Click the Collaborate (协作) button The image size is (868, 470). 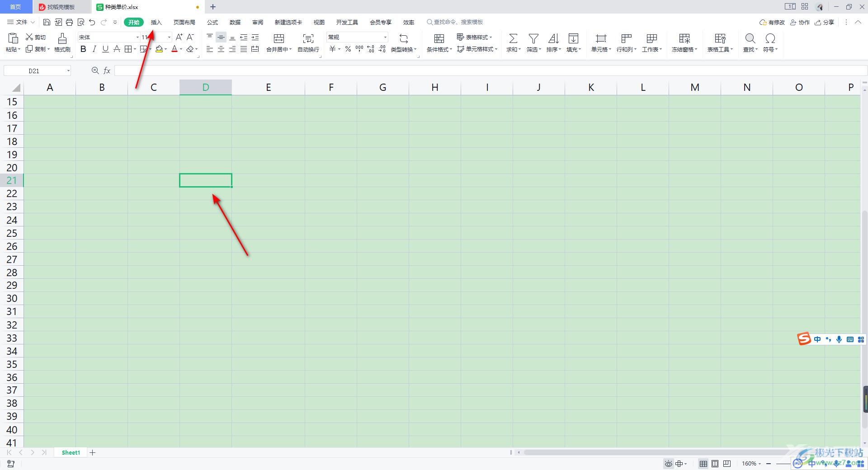pyautogui.click(x=800, y=22)
